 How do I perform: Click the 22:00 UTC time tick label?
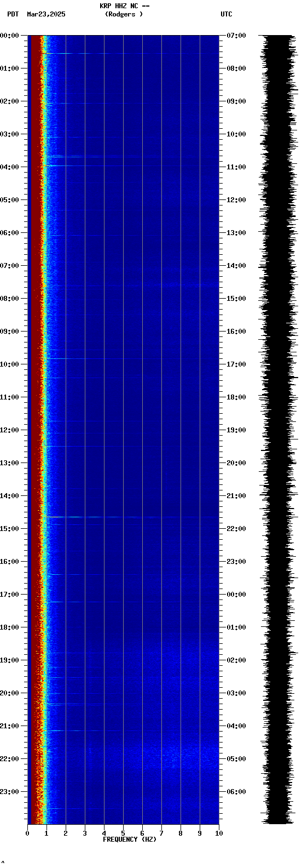tap(236, 529)
